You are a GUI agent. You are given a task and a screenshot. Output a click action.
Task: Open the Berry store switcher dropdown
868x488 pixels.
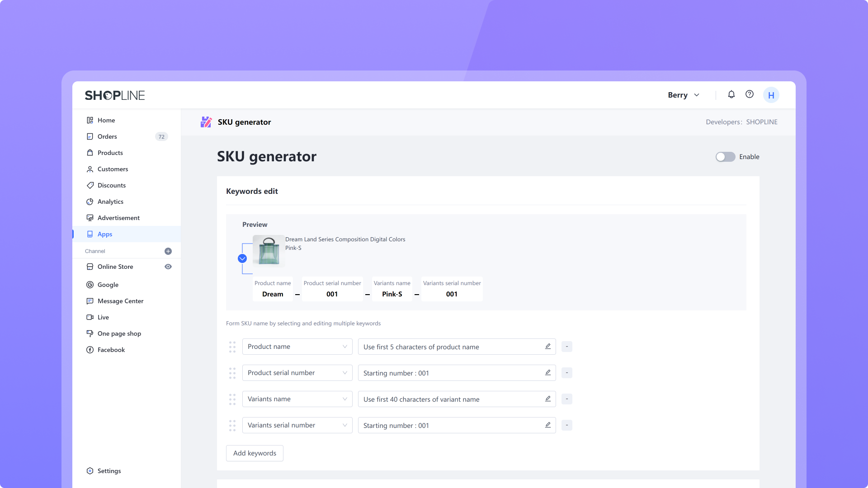684,95
